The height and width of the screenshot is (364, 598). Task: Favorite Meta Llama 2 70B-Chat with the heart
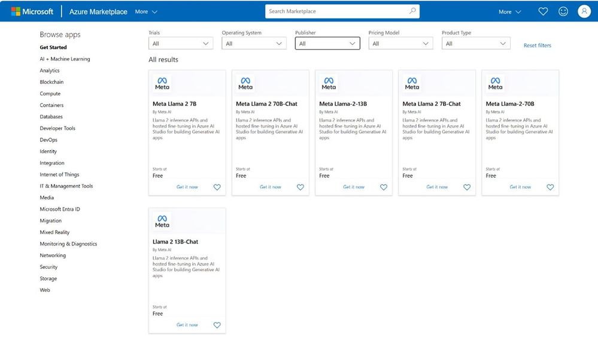(x=300, y=187)
